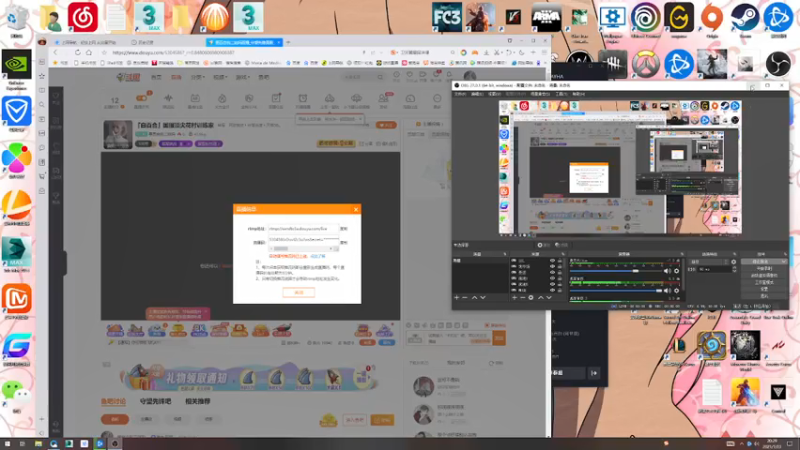800x450 pixels.
Task: Expand the 分类 dropdown in Douyu nav
Action: [x=198, y=77]
